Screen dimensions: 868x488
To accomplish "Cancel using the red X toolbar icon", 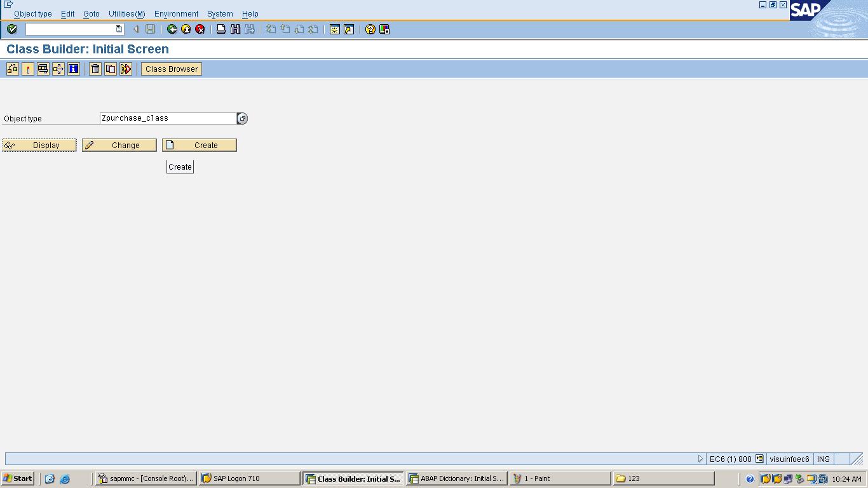I will (199, 29).
